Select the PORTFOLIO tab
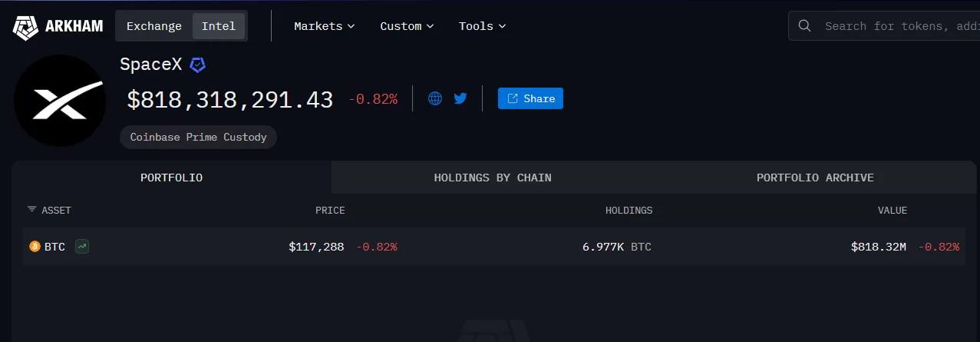The image size is (980, 342). click(x=171, y=178)
